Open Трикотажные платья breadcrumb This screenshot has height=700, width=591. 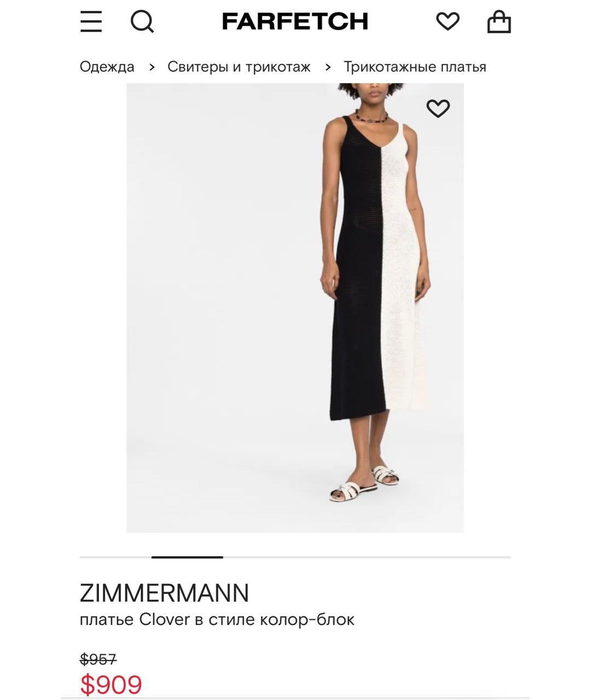click(x=415, y=67)
